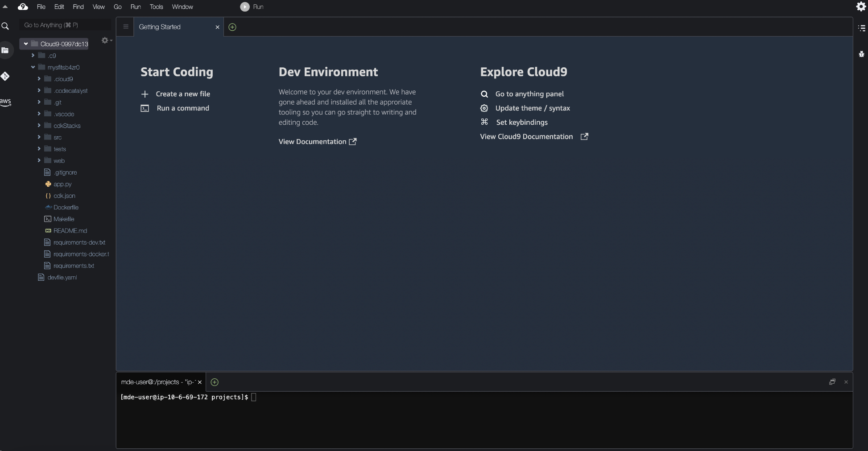This screenshot has height=451, width=868.
Task: Click the Create a new file link
Action: click(183, 94)
